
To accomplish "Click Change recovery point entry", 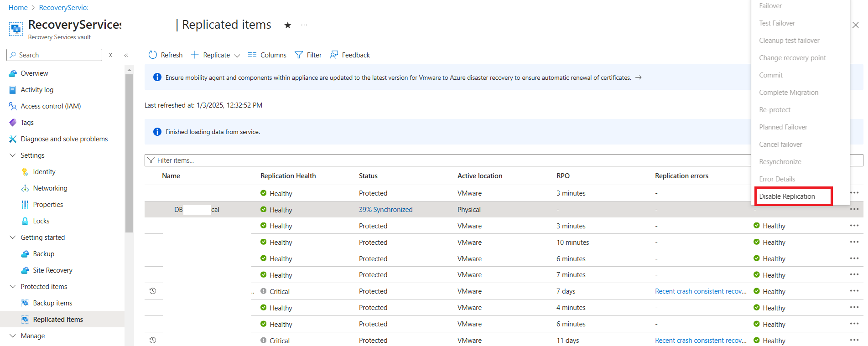I will [x=792, y=58].
